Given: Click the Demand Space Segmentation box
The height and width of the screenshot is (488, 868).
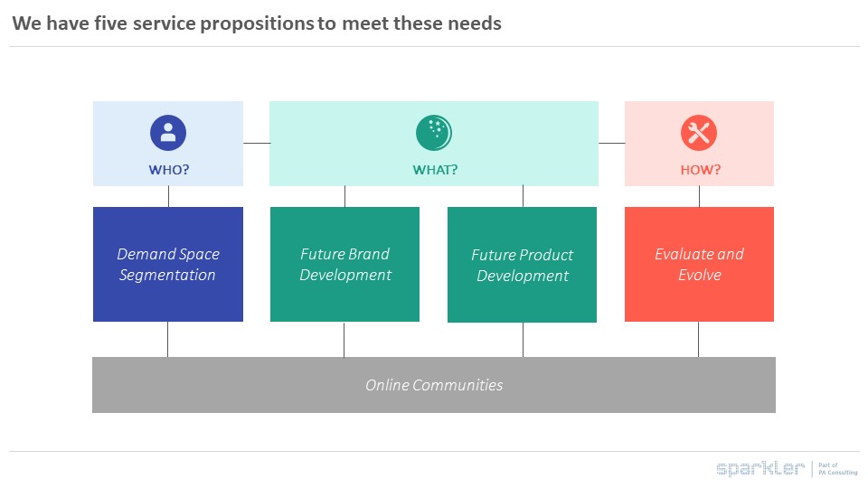Looking at the screenshot, I should pyautogui.click(x=168, y=264).
